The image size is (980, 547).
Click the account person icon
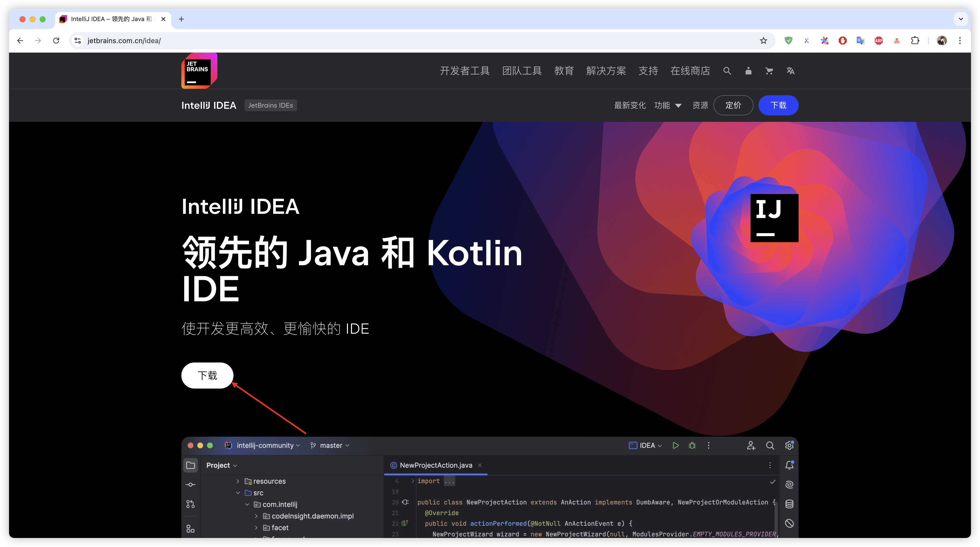click(x=748, y=71)
